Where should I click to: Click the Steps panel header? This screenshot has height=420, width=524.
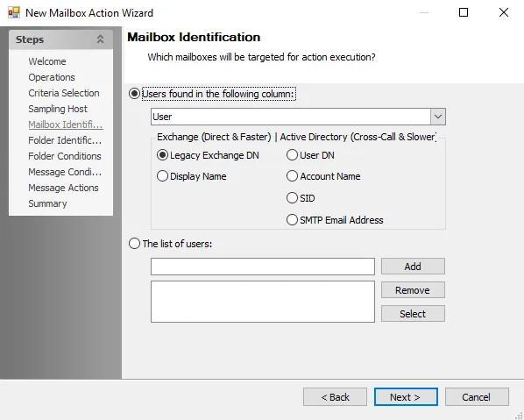point(60,39)
